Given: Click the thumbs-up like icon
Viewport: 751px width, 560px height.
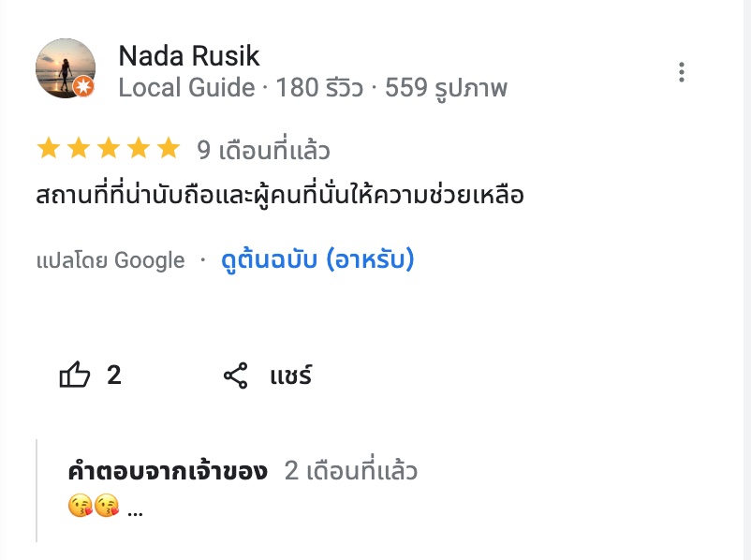Looking at the screenshot, I should click(x=75, y=376).
